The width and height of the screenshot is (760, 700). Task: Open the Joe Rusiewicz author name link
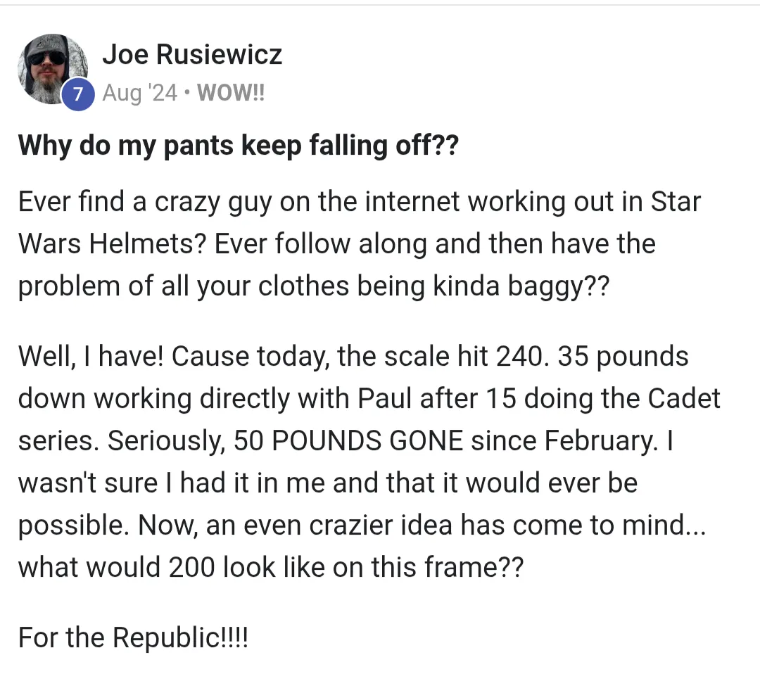click(x=192, y=53)
